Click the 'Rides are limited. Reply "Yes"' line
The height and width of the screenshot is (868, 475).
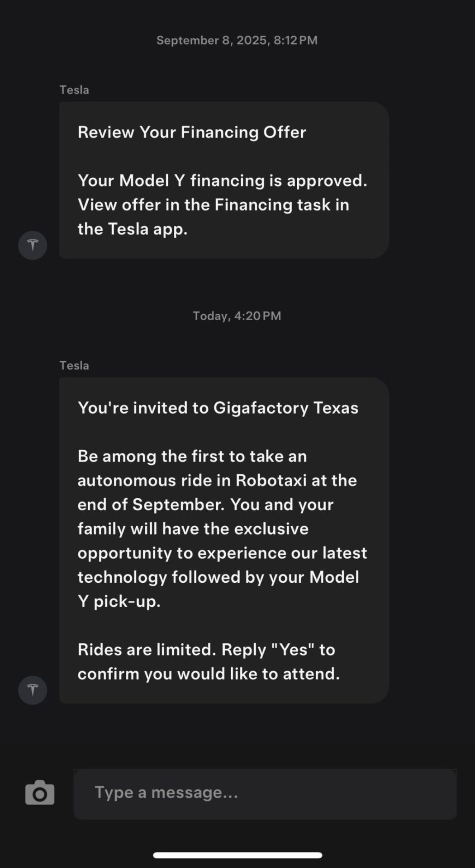206,650
